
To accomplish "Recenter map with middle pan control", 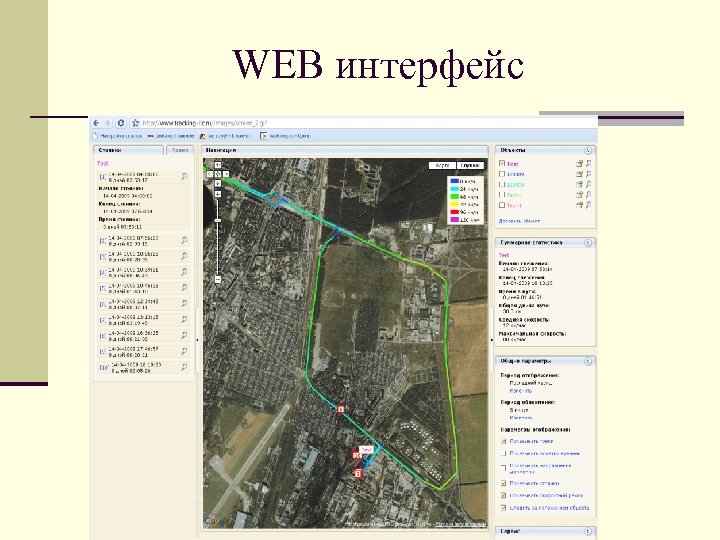I will [x=218, y=174].
